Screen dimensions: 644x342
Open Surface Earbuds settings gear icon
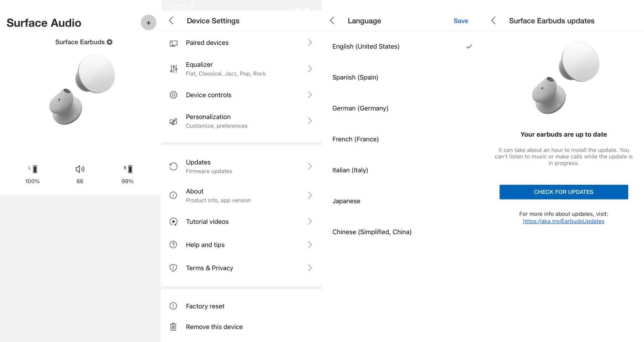pos(110,42)
